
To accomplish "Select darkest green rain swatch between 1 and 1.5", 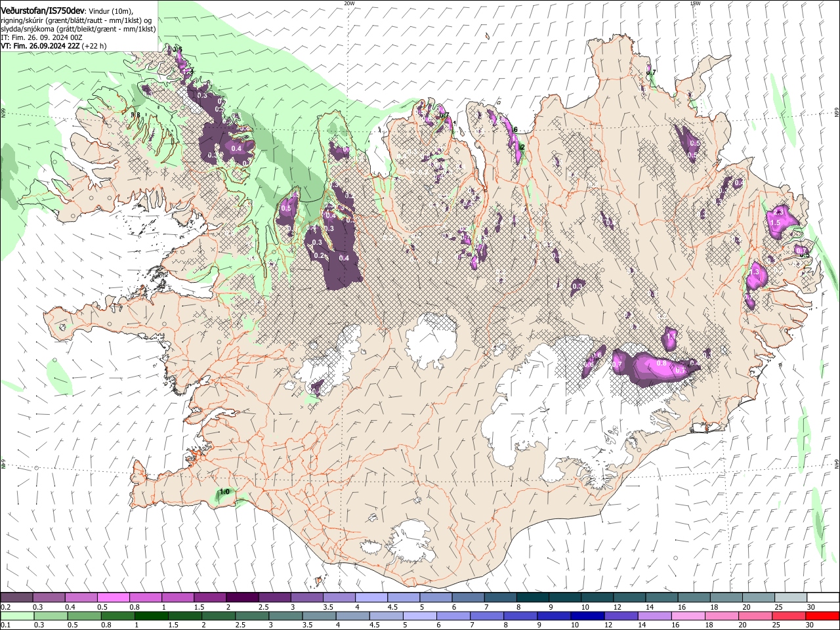I will [151, 616].
